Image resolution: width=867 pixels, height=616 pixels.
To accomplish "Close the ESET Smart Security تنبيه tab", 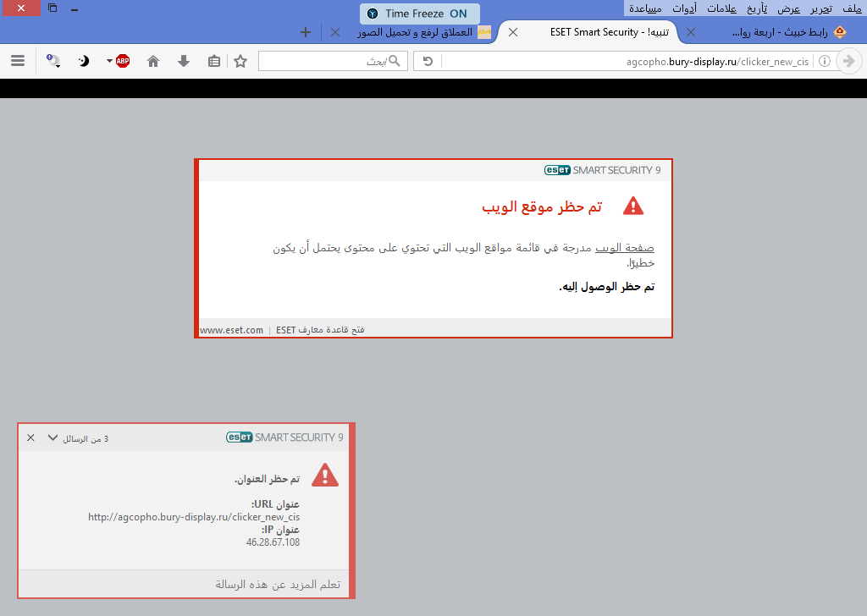I will pos(513,32).
